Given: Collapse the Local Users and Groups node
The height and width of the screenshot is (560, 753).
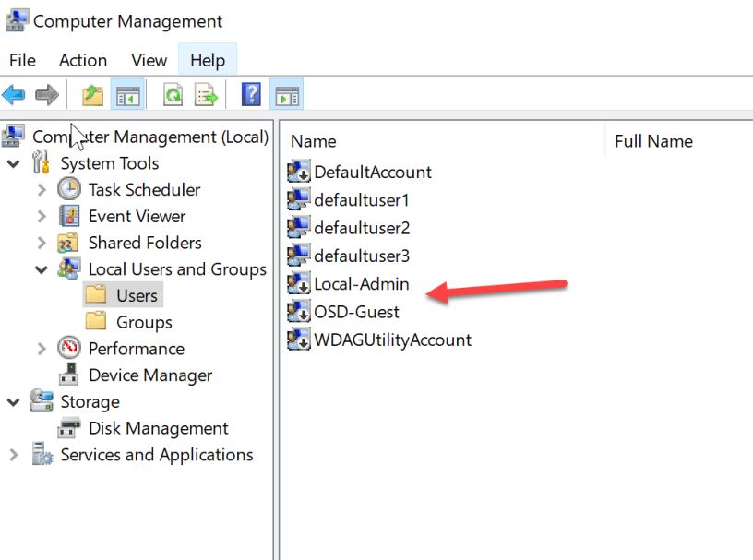Looking at the screenshot, I should [x=42, y=269].
